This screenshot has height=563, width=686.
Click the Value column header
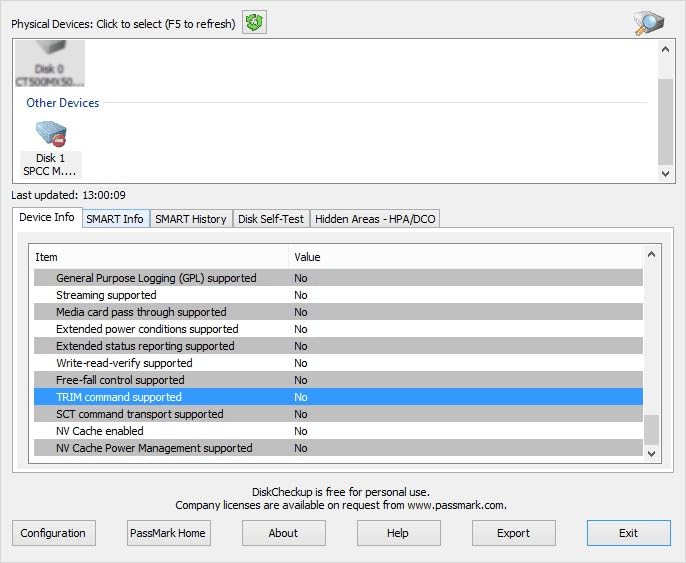466,257
